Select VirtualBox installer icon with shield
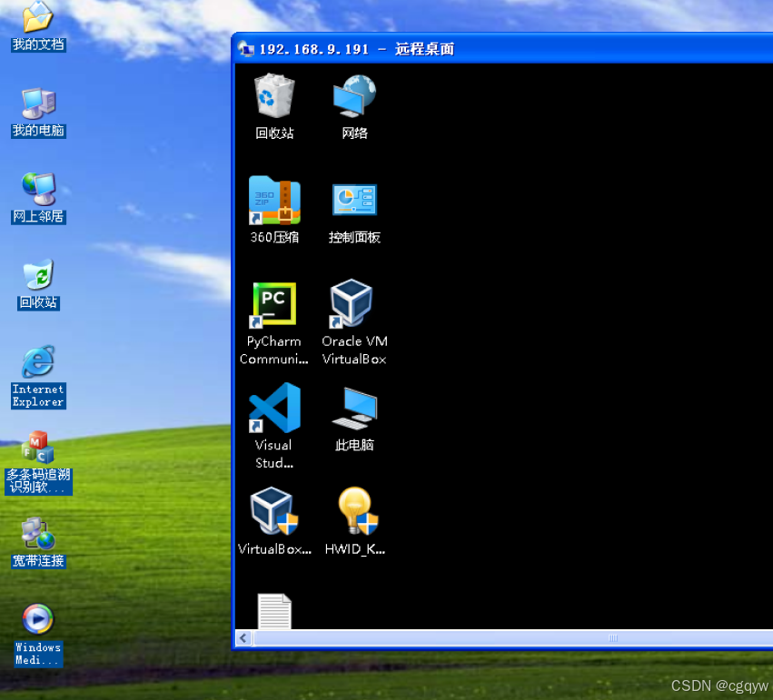 pyautogui.click(x=274, y=511)
